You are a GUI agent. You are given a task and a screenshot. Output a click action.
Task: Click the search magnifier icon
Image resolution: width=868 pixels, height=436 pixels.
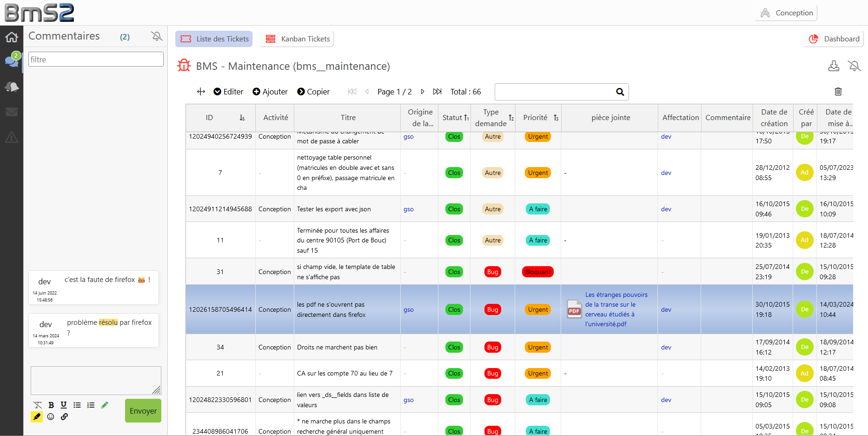pos(620,92)
